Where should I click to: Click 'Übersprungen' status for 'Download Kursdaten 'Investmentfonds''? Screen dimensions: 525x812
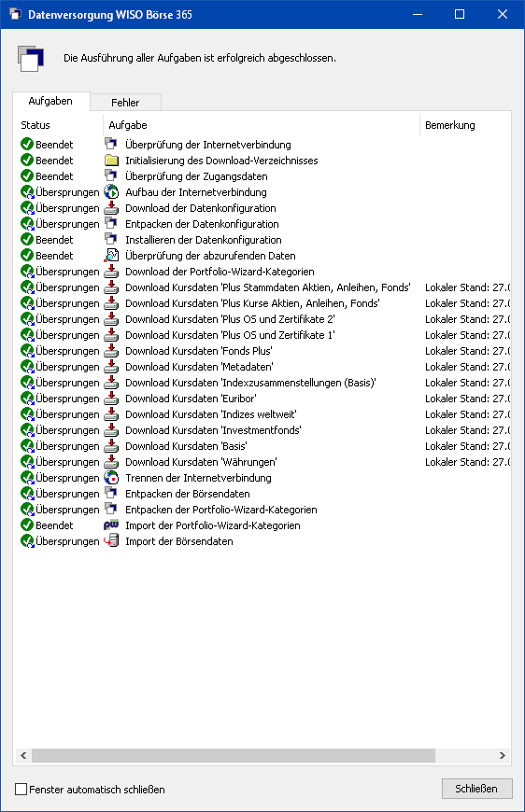[x=67, y=430]
